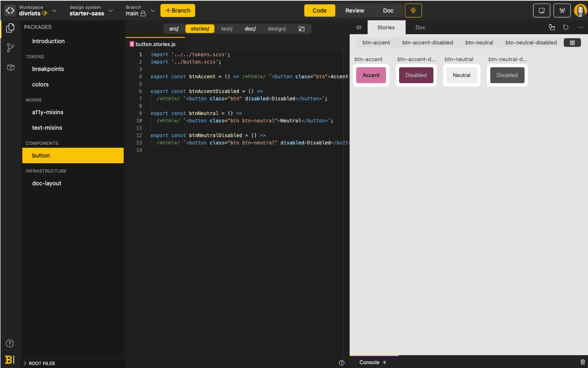The image size is (588, 368).
Task: Open the packages cube sidebar icon
Action: pyautogui.click(x=10, y=67)
